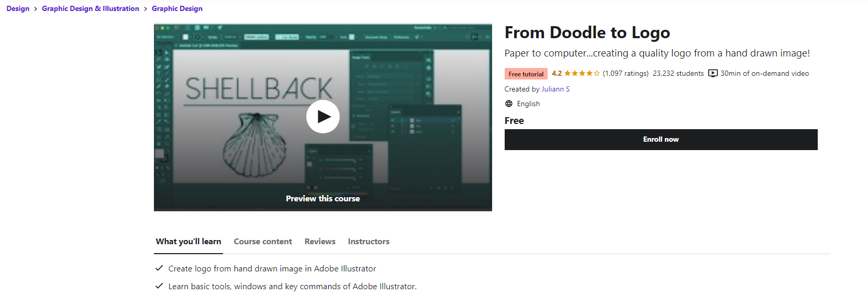This screenshot has height=296, width=868.
Task: Click the on-demand video icon
Action: pyautogui.click(x=713, y=73)
